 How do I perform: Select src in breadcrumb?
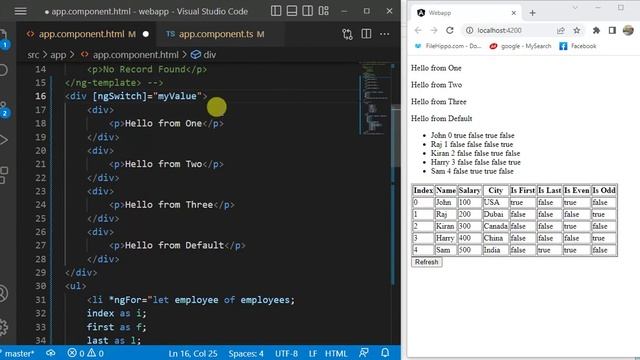click(33, 55)
